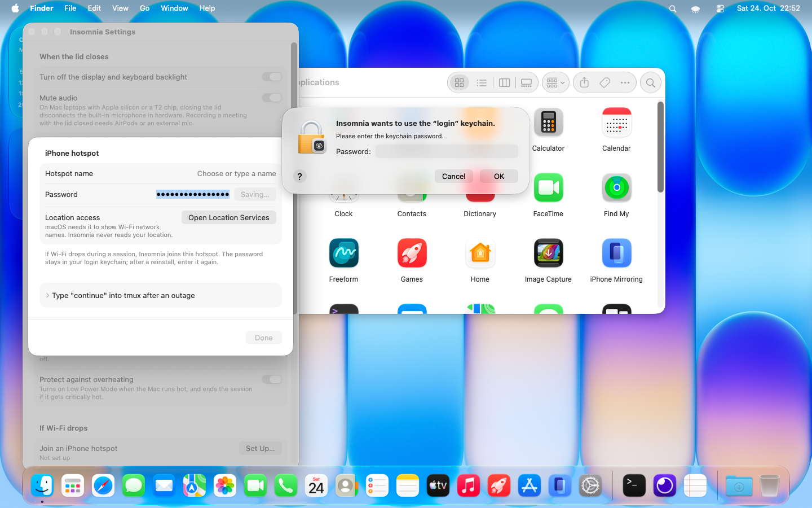
Task: Open the Terminal app in the Dock
Action: 634,485
